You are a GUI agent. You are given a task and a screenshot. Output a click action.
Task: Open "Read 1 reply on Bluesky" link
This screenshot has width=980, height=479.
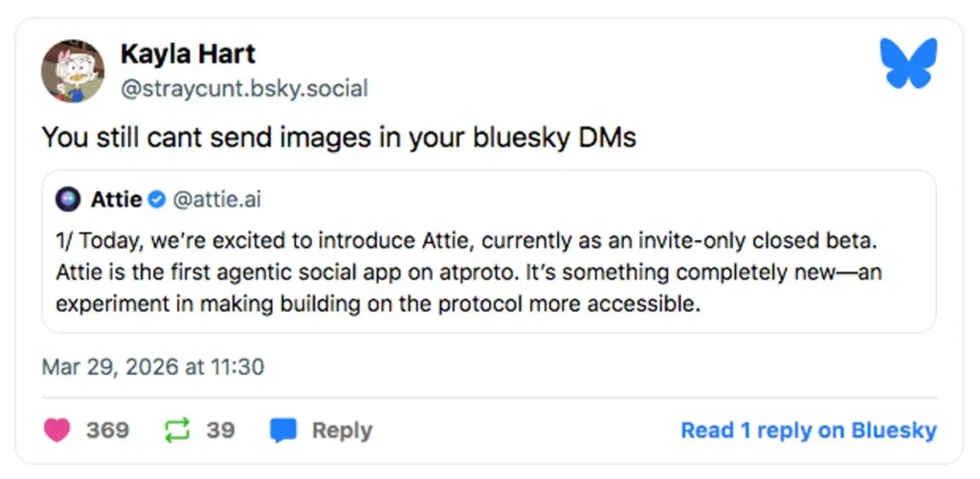point(808,430)
